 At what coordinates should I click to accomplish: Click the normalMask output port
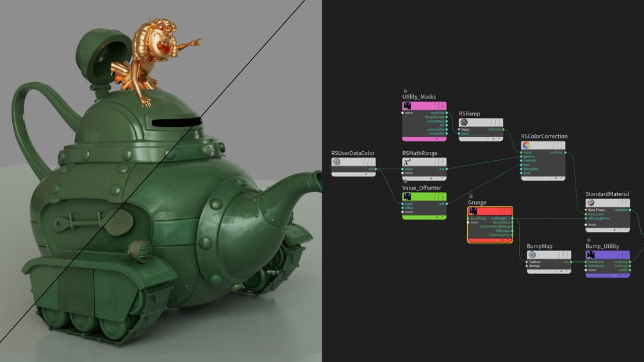[x=447, y=121]
